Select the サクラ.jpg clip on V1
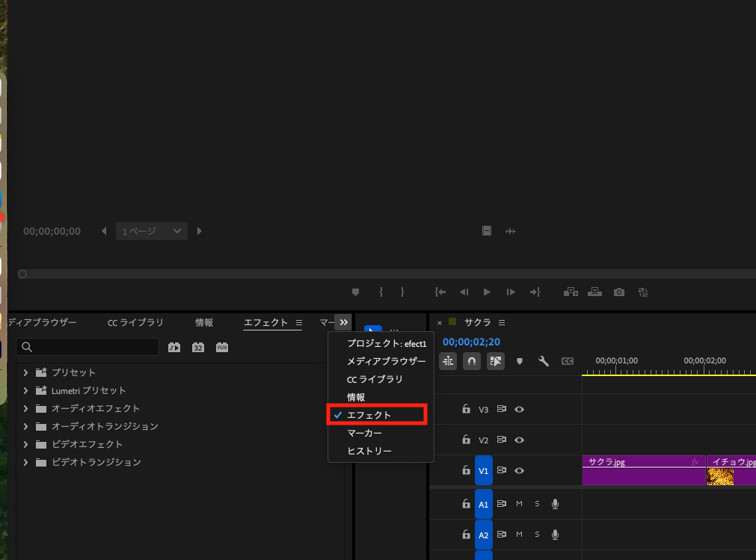The image size is (756, 560). tap(643, 471)
